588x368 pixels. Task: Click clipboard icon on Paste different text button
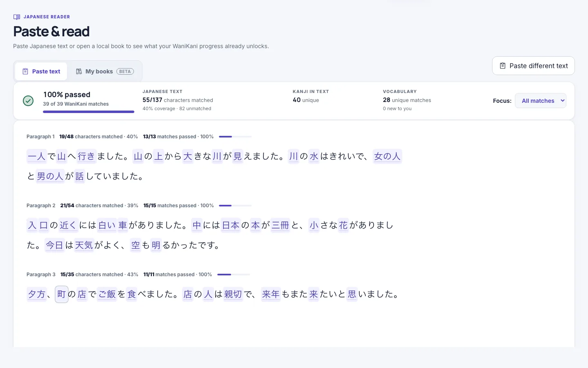[x=503, y=66]
